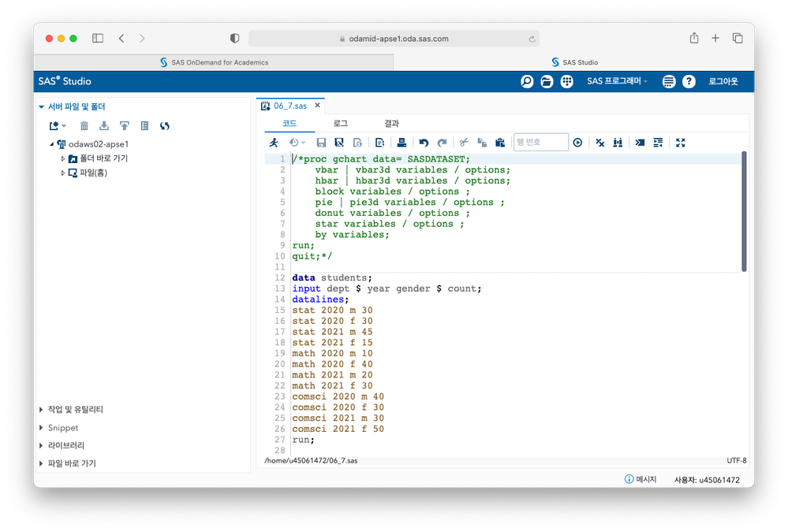The height and width of the screenshot is (532, 788).
Task: Maximize the editor view with the fullscreen icon
Action: 681,143
